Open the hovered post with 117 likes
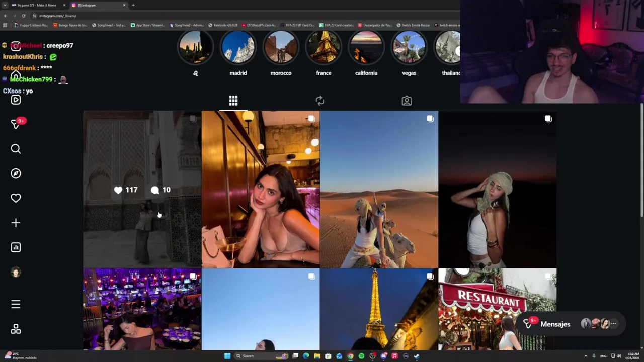The image size is (644, 362). 142,189
